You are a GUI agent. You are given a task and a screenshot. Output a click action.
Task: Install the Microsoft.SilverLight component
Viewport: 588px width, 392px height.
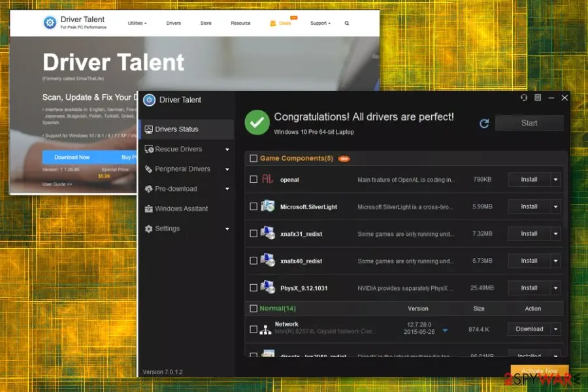click(x=529, y=206)
